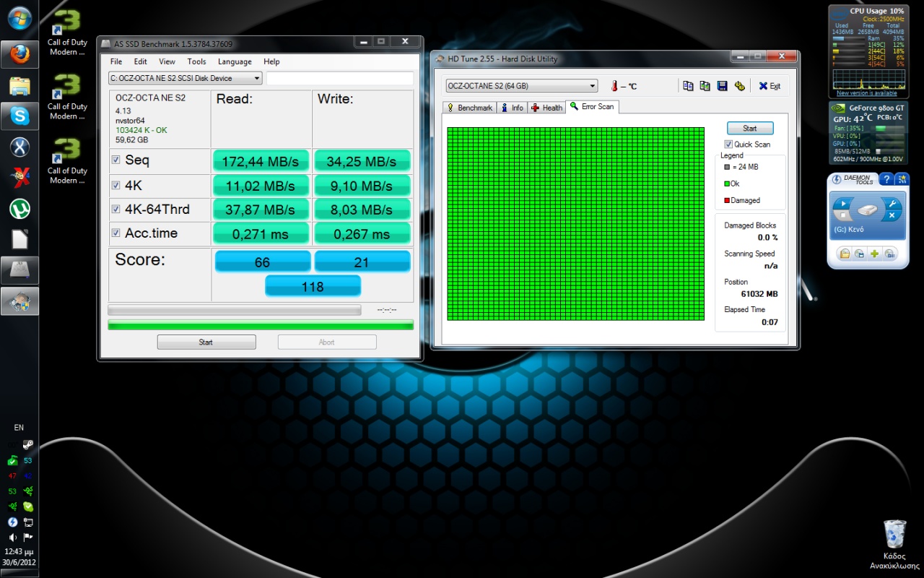Open image catalog icon in Daemon Tools gadget

[x=859, y=253]
